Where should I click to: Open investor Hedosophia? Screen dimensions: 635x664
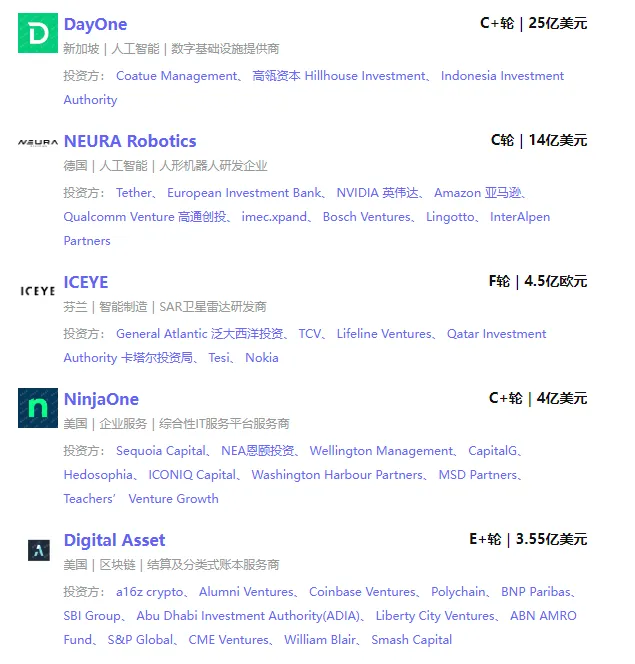[98, 475]
